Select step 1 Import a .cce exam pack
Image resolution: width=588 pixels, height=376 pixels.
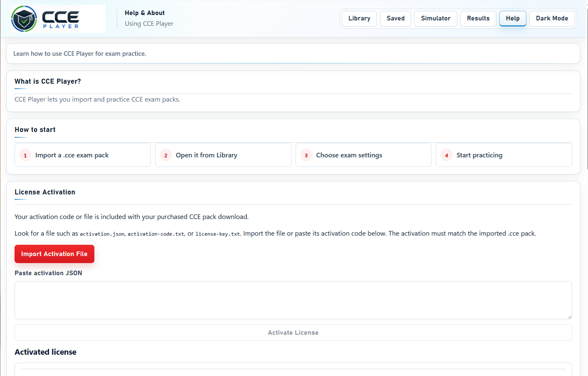click(83, 155)
